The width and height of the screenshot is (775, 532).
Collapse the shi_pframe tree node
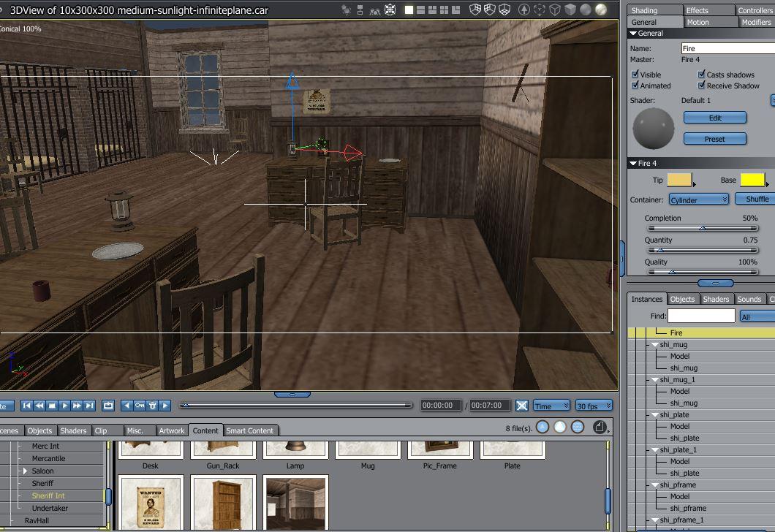click(655, 485)
